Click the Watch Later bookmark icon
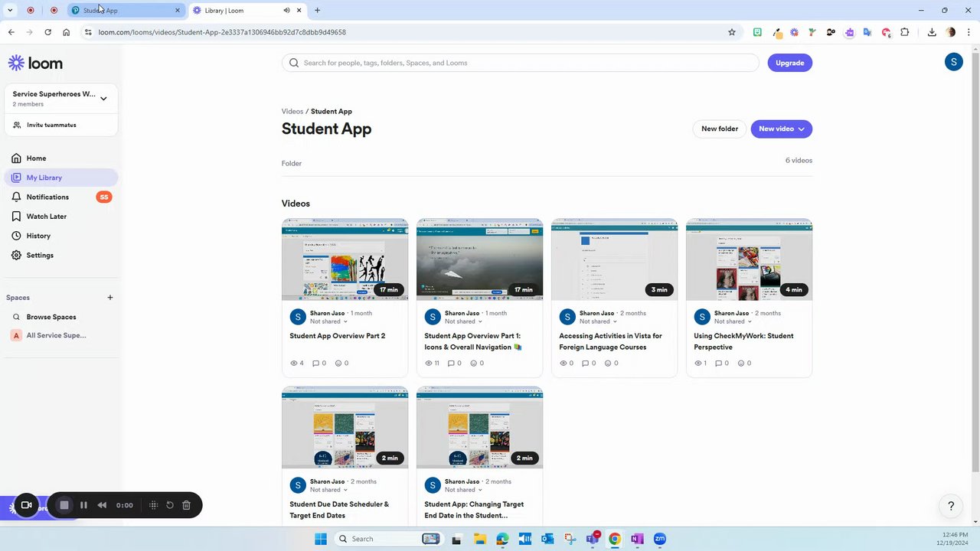980x551 pixels. pyautogui.click(x=16, y=217)
